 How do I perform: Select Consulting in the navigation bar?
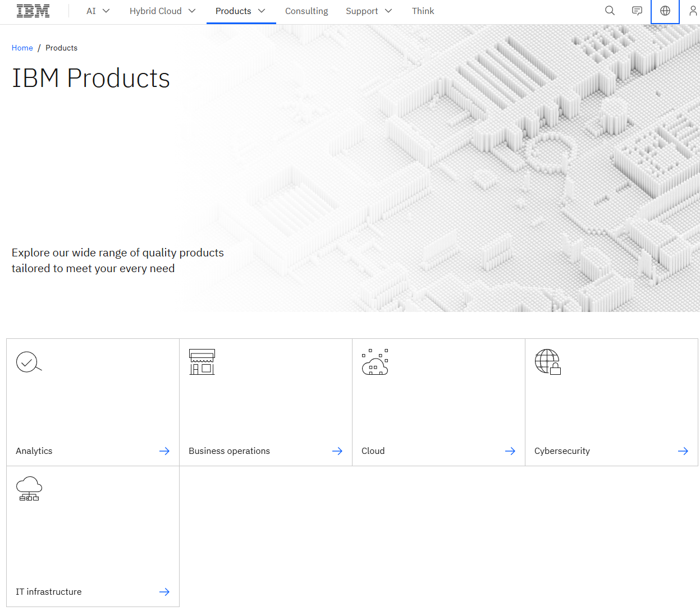[306, 11]
